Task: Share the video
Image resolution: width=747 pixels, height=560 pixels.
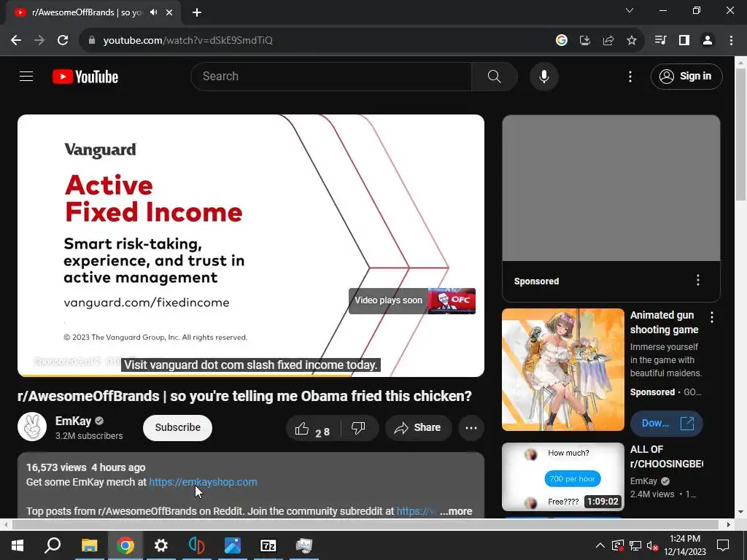Action: [418, 428]
